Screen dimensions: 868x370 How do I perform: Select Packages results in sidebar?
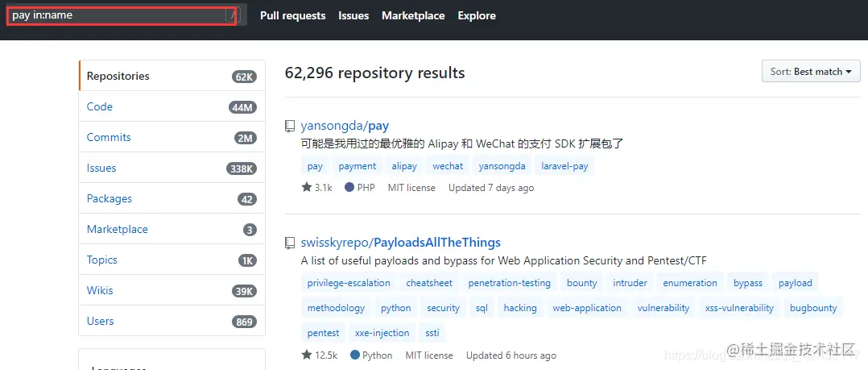(x=172, y=198)
